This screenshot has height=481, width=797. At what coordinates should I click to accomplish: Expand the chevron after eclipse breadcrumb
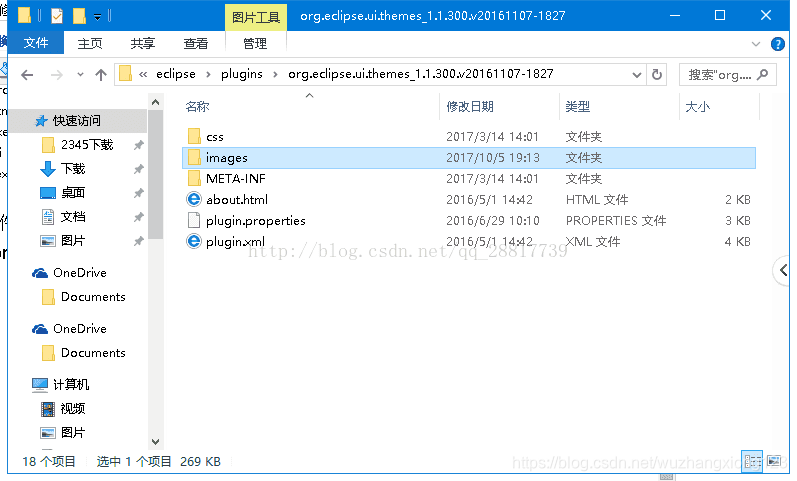point(208,75)
